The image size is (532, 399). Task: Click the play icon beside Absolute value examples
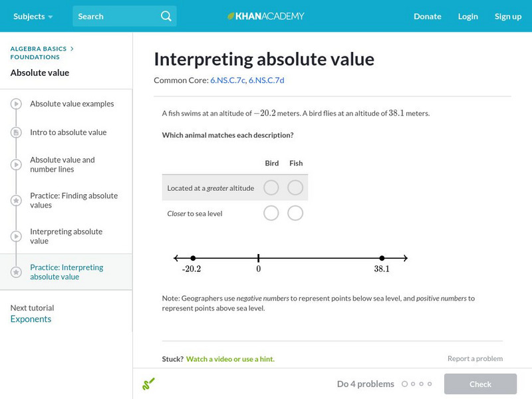[17, 104]
